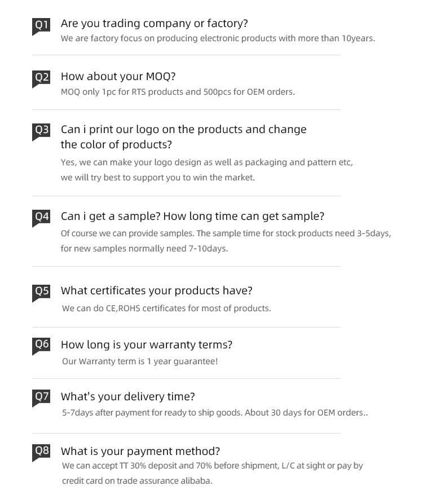
Task: Click the Q1 badge icon
Action: click(42, 25)
